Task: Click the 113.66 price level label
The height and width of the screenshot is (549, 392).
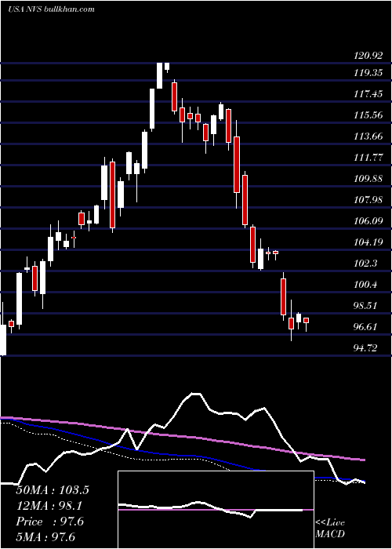Action: pos(368,136)
